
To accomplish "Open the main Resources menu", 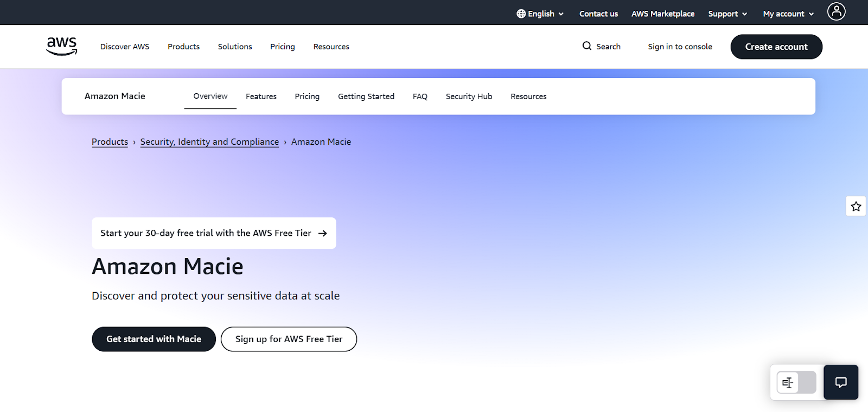I will click(331, 47).
